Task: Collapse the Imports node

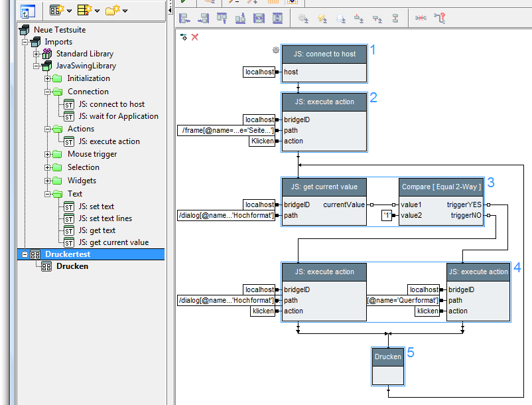Action: (25, 42)
